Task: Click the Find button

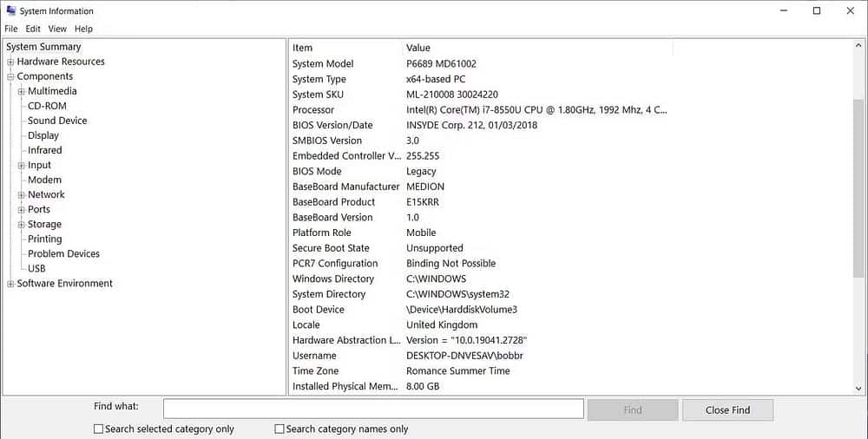Action: pos(632,410)
